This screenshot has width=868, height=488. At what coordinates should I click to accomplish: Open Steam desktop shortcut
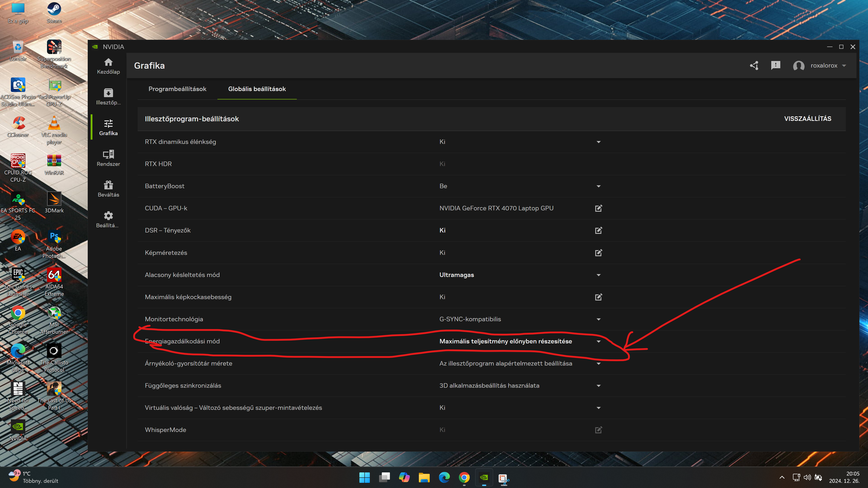54,13
